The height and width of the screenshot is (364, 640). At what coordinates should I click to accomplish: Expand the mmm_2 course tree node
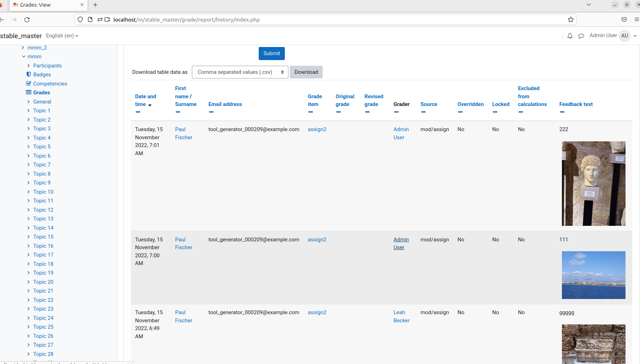(x=23, y=47)
